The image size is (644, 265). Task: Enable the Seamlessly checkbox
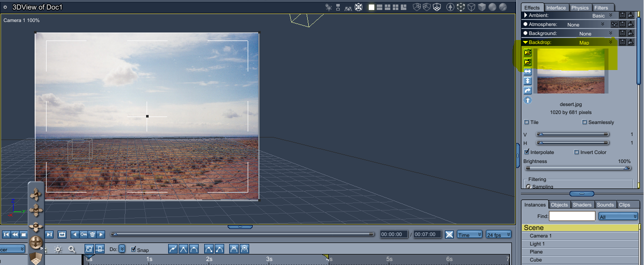584,122
